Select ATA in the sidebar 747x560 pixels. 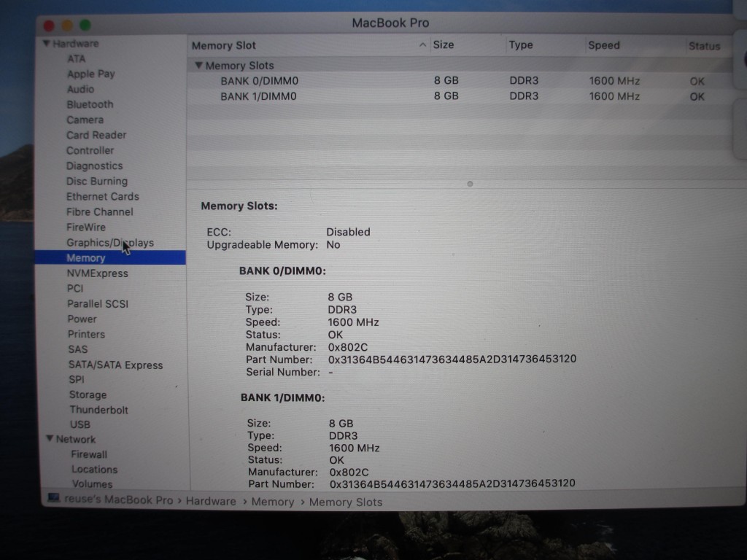76,58
